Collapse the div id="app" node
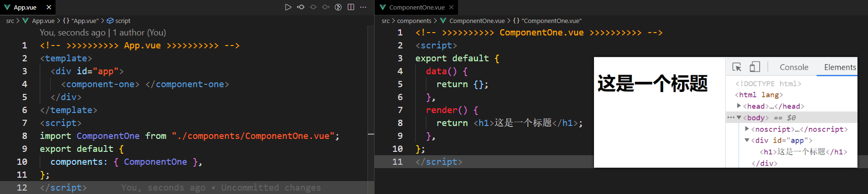Image resolution: width=868 pixels, height=194 pixels. pos(747,140)
